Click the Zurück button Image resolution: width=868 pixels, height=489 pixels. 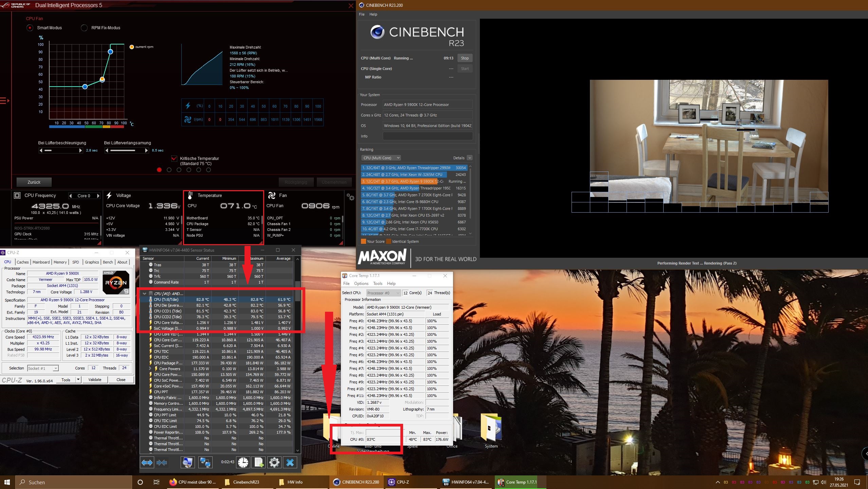(34, 182)
